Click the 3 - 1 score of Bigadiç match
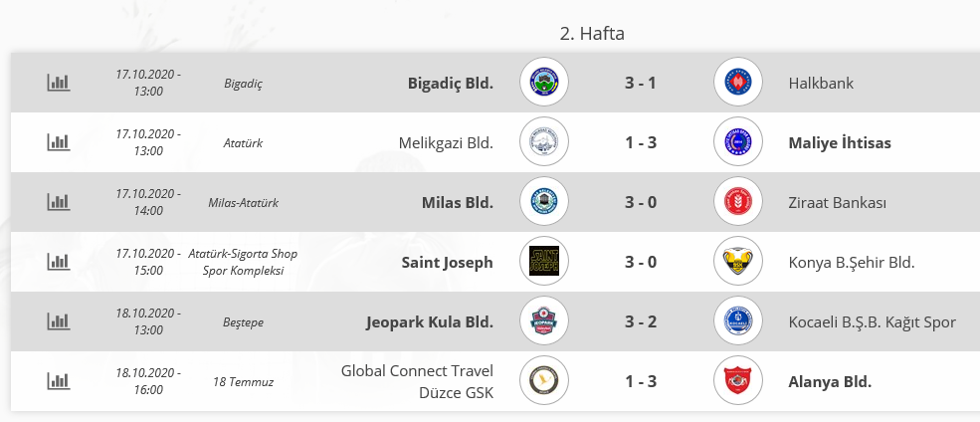 tap(641, 83)
